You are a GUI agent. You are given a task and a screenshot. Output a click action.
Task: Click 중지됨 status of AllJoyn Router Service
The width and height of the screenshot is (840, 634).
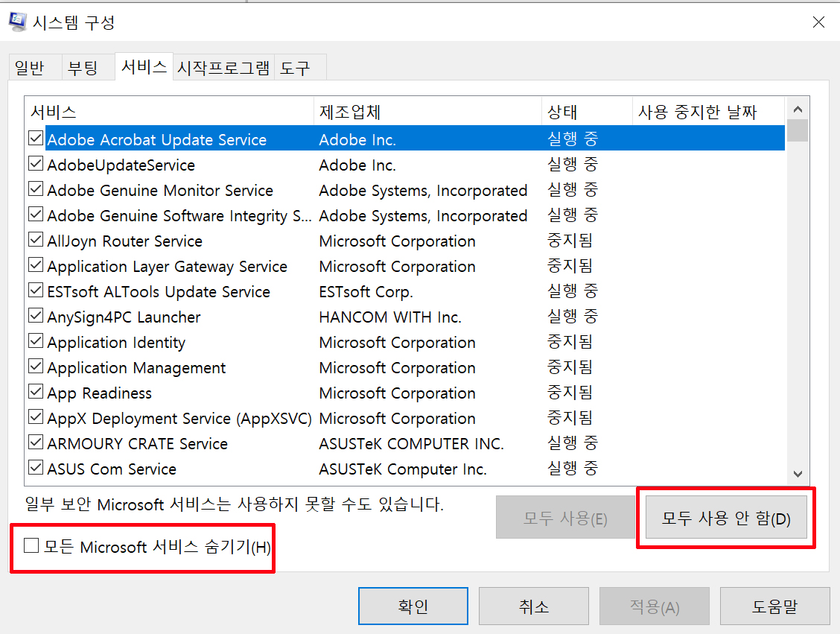click(570, 240)
